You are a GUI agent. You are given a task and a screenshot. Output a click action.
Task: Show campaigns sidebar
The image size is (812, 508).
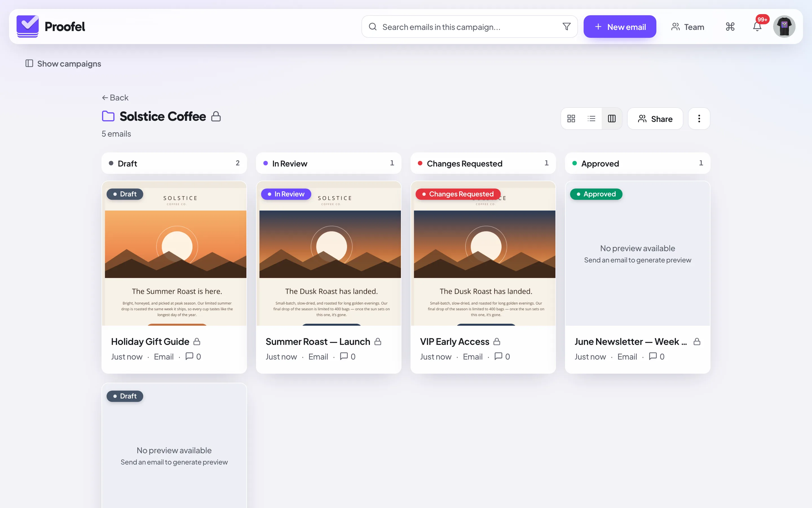[x=63, y=63]
